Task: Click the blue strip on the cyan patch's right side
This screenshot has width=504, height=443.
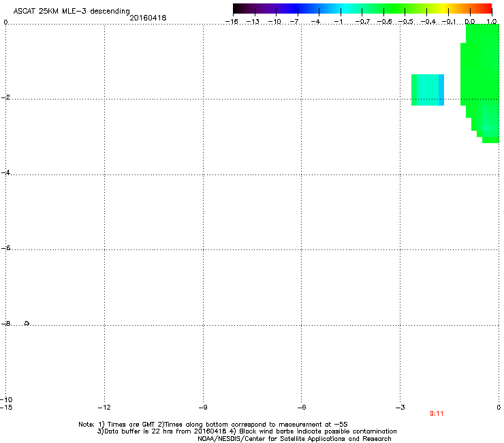Action: 441,90
